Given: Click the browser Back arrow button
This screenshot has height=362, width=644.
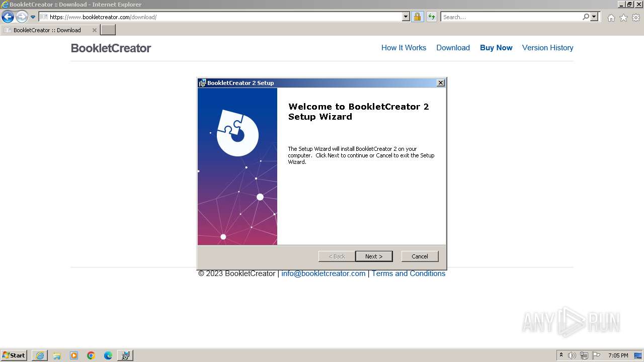Looking at the screenshot, I should tap(8, 17).
